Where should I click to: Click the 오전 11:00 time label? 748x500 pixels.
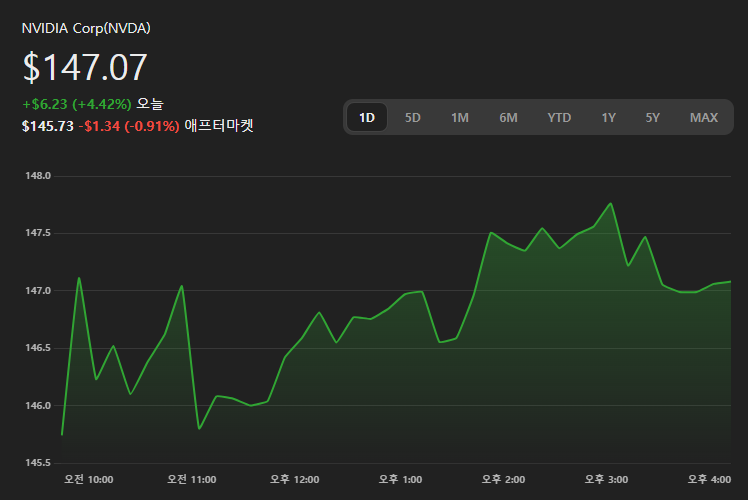(x=192, y=479)
